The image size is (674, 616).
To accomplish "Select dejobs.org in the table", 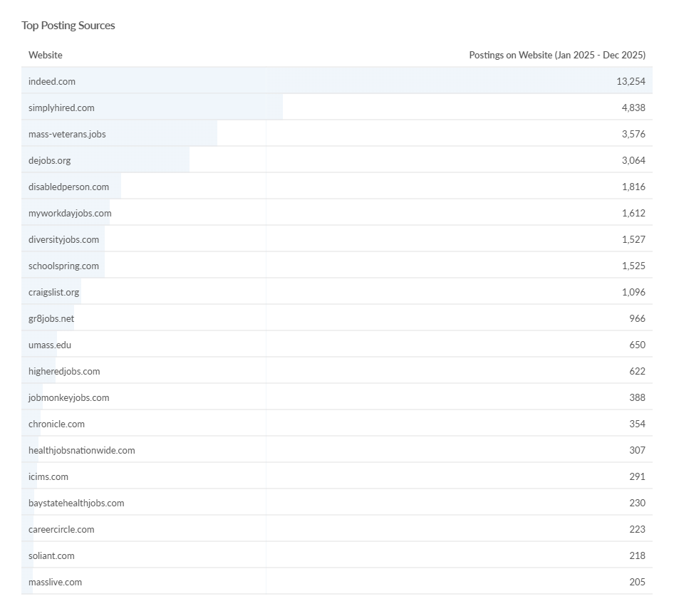I will [x=50, y=160].
